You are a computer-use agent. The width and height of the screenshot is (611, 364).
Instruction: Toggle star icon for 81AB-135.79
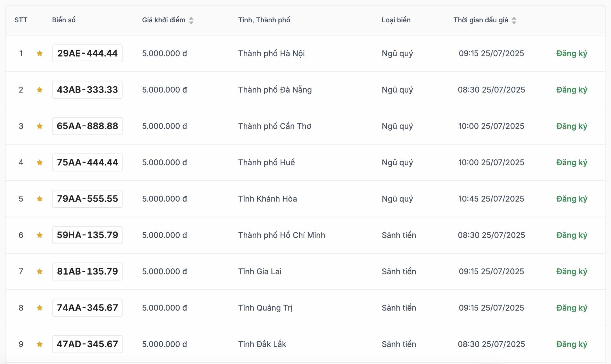[x=40, y=271]
